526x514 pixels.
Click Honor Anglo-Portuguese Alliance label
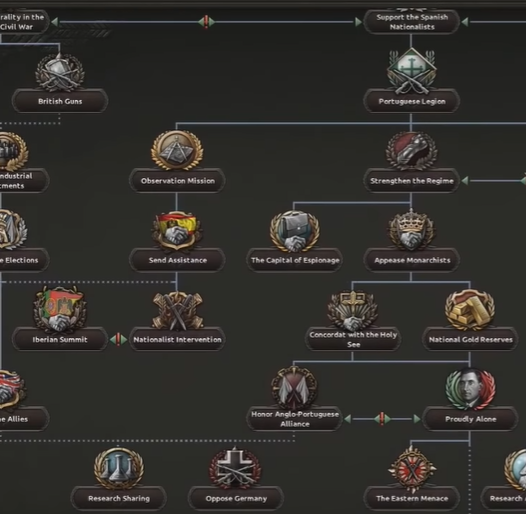coord(295,419)
